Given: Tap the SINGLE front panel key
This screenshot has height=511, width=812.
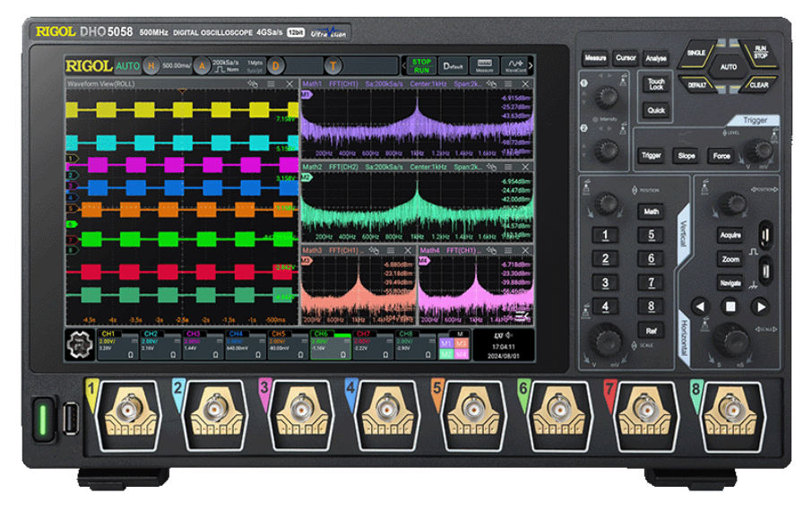Looking at the screenshot, I should tap(695, 53).
